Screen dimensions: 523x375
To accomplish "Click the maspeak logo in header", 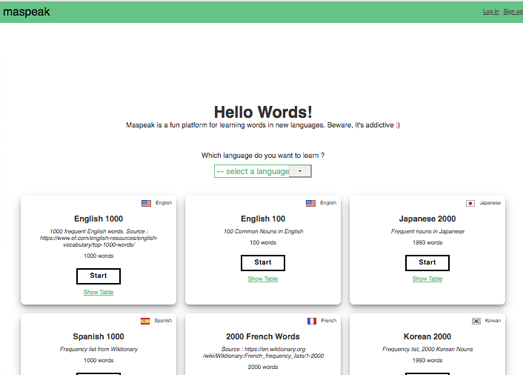I will (x=26, y=12).
